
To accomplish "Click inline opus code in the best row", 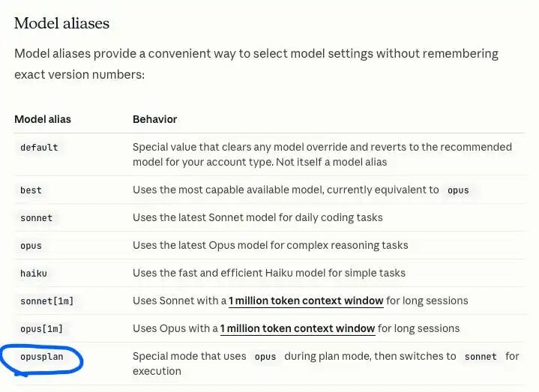I will tap(458, 190).
